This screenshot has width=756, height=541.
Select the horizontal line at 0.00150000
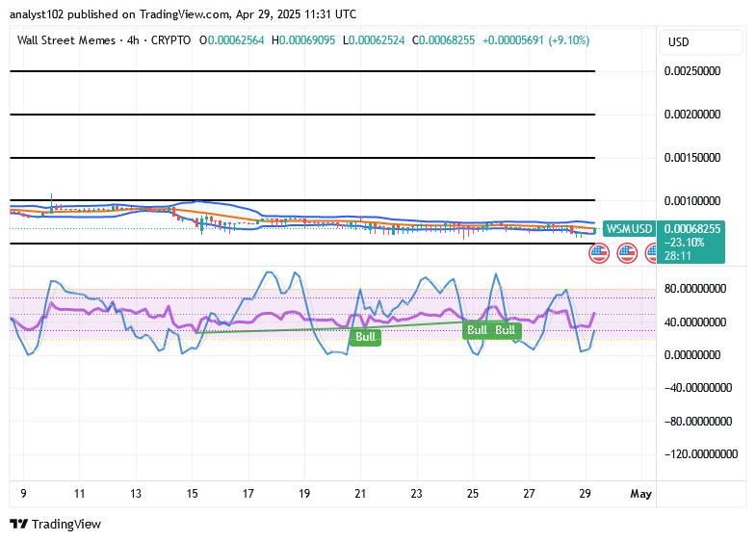click(x=302, y=158)
